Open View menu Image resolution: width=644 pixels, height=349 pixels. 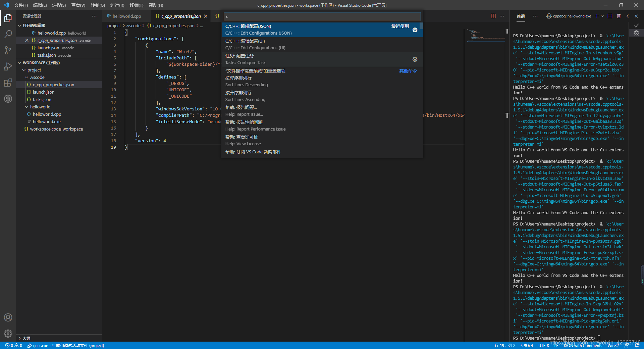click(x=78, y=5)
